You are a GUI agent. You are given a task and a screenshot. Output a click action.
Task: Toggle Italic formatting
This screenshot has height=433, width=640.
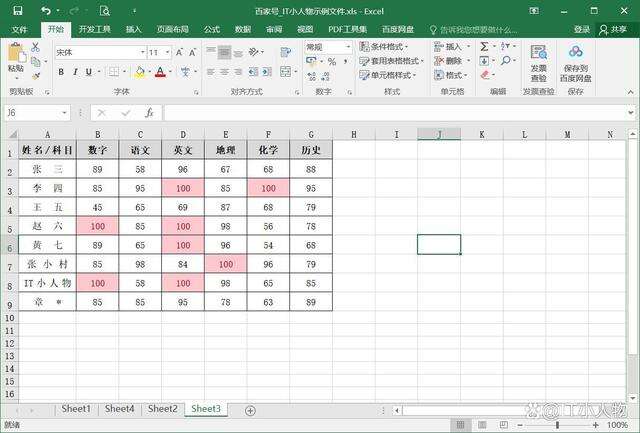pyautogui.click(x=75, y=72)
